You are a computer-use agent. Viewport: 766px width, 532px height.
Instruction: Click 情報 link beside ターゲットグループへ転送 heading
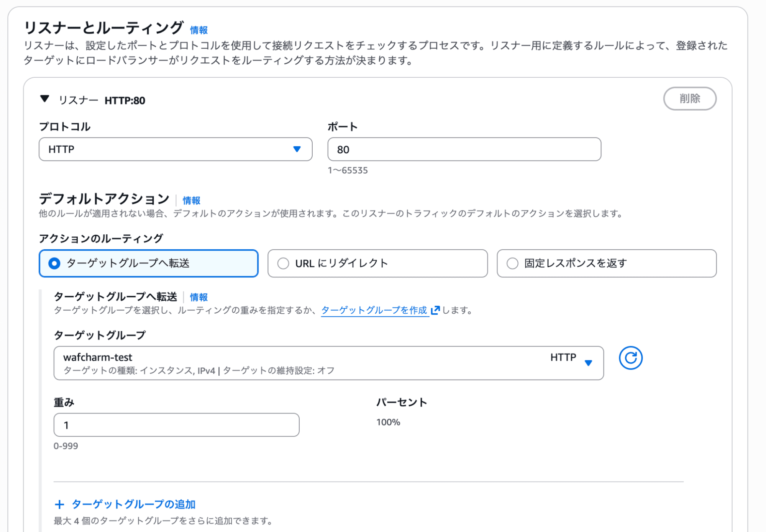coord(199,297)
